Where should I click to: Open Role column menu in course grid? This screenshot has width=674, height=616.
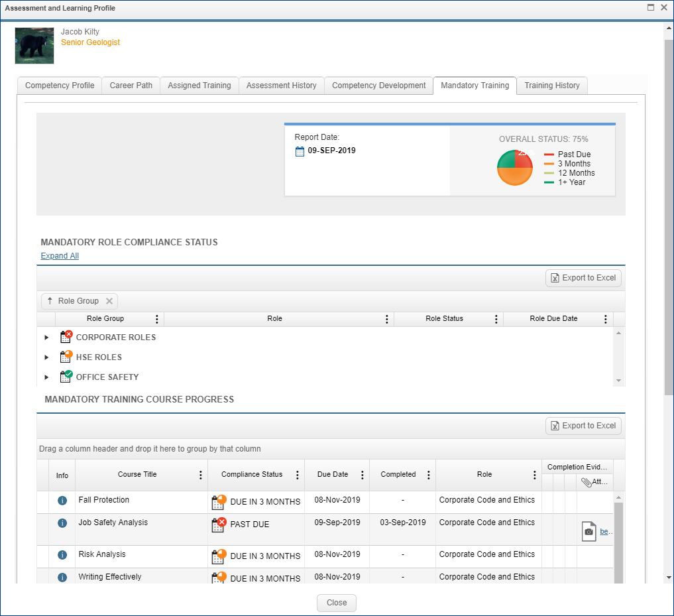534,475
